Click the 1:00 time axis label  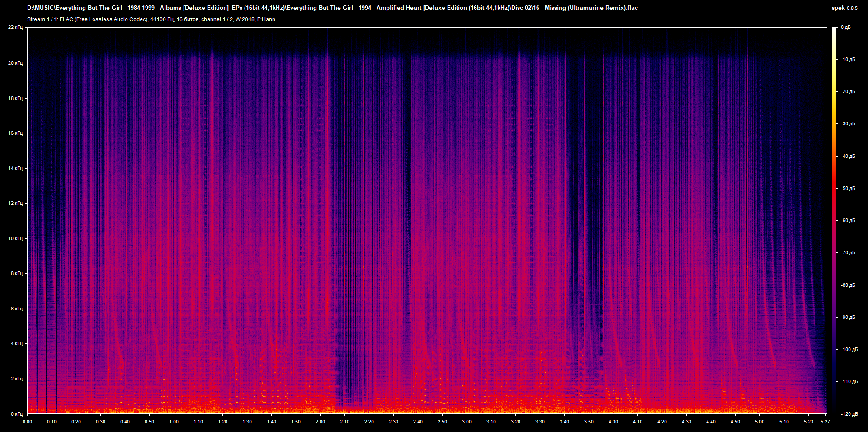174,422
